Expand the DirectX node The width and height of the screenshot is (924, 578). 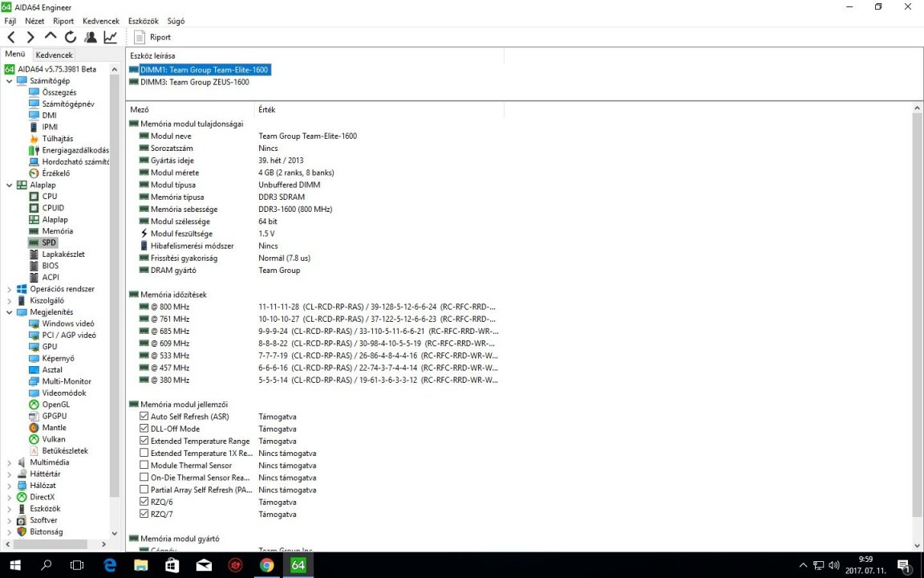point(9,497)
